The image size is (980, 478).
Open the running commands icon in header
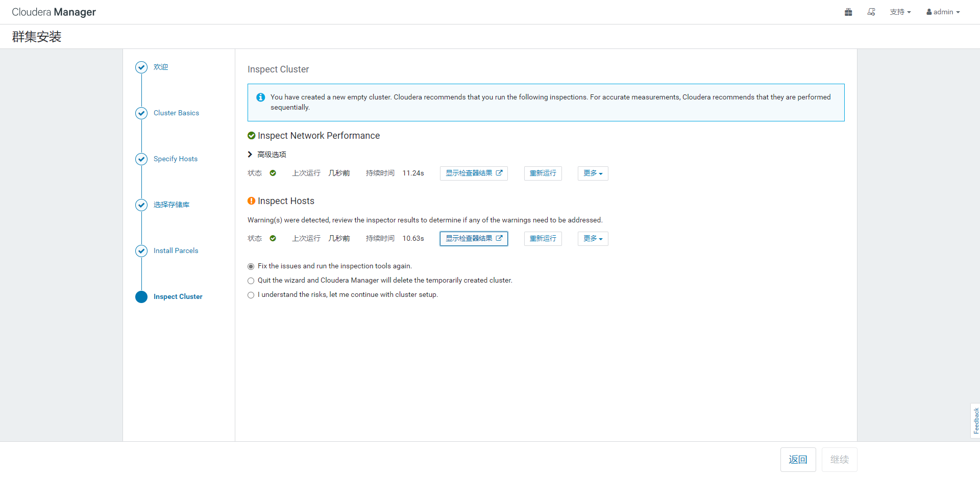(871, 12)
